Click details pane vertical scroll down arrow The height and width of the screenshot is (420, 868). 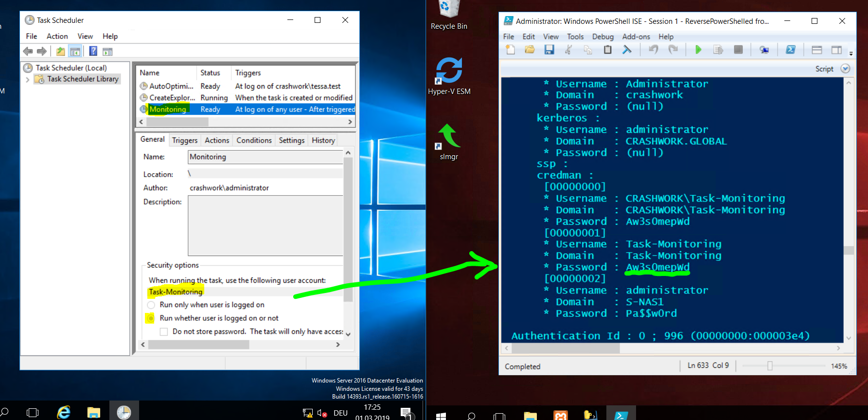[348, 334]
